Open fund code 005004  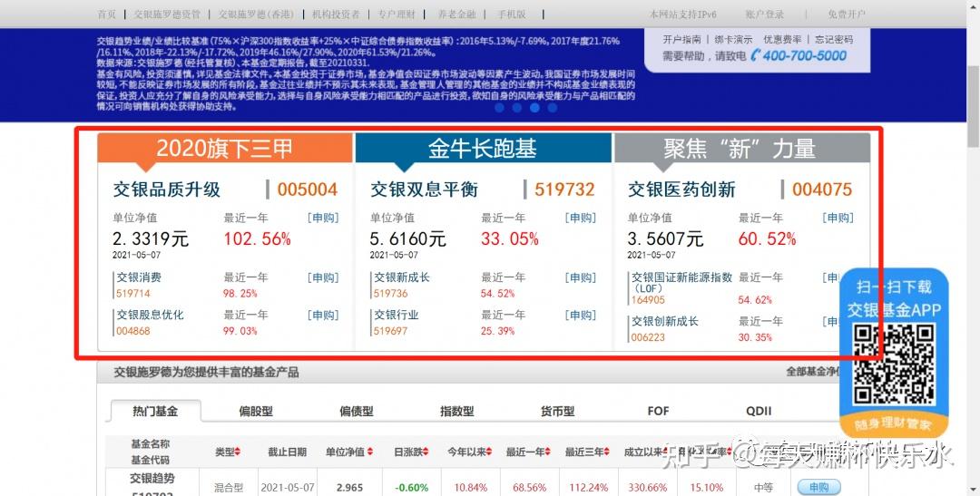pos(307,190)
